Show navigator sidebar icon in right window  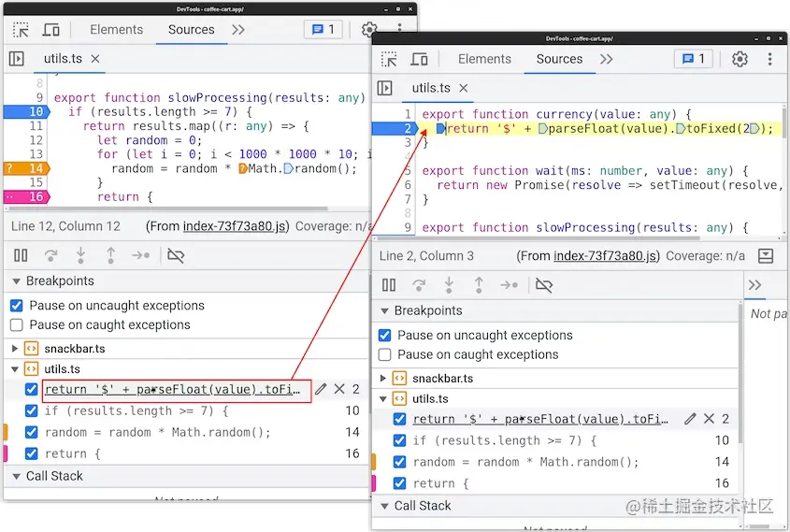click(385, 88)
